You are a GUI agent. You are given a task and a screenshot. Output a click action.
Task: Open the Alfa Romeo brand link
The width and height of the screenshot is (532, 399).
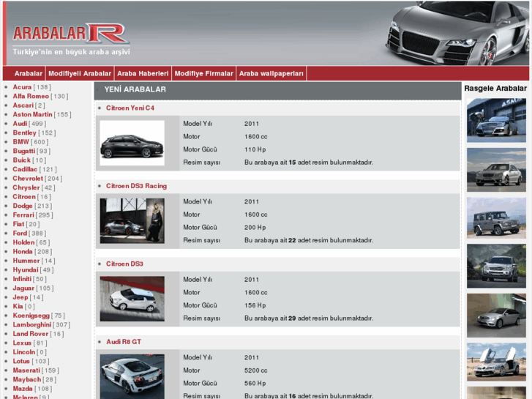click(31, 97)
